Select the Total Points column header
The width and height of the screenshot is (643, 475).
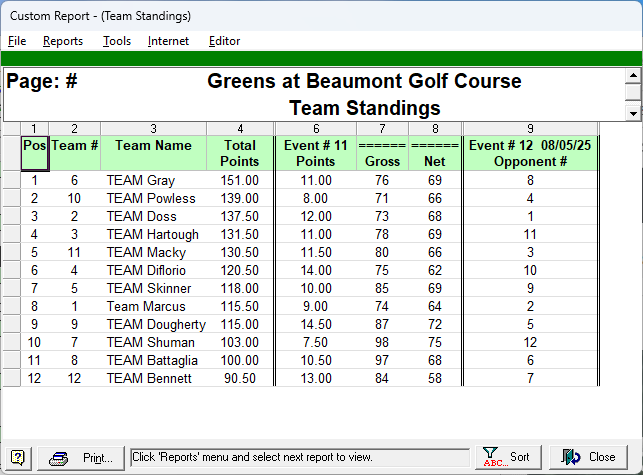[240, 153]
